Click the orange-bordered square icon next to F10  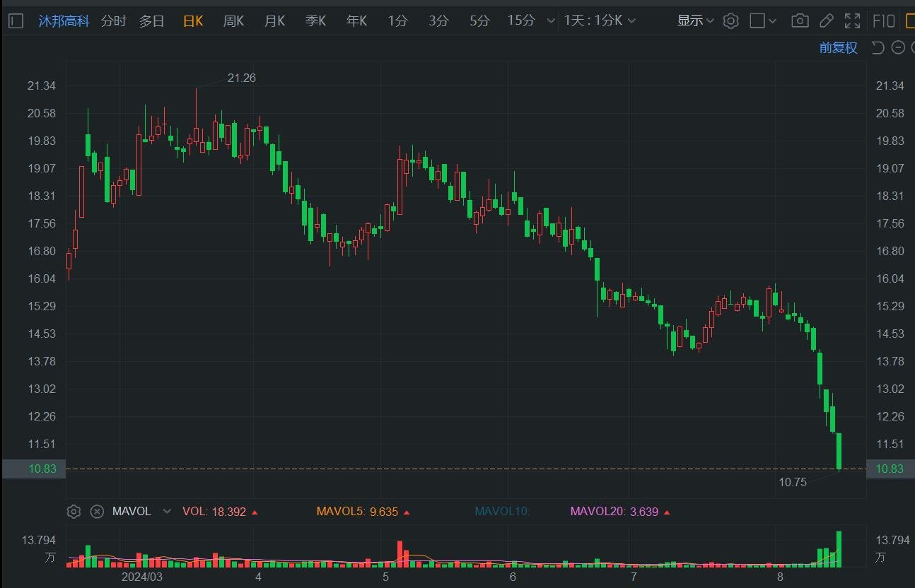pyautogui.click(x=910, y=21)
